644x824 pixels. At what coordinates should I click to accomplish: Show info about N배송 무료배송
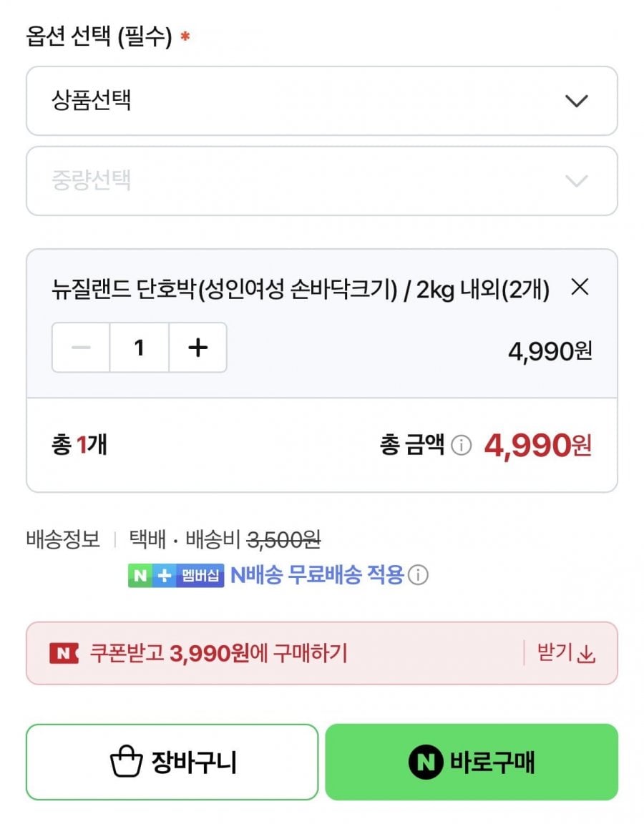point(419,575)
